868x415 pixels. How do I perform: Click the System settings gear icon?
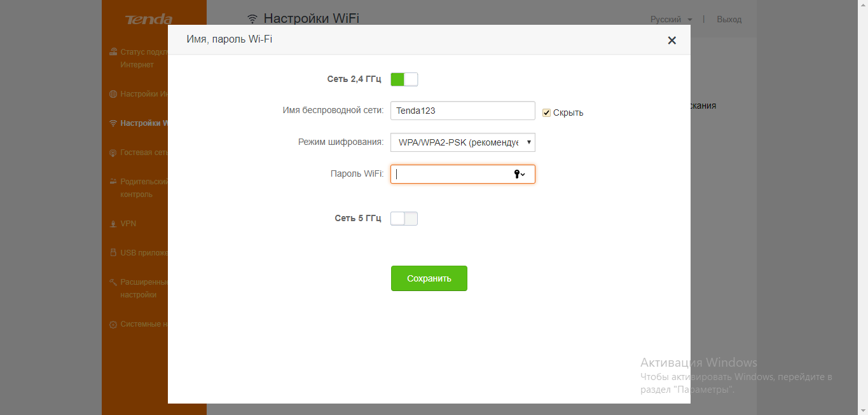(113, 324)
